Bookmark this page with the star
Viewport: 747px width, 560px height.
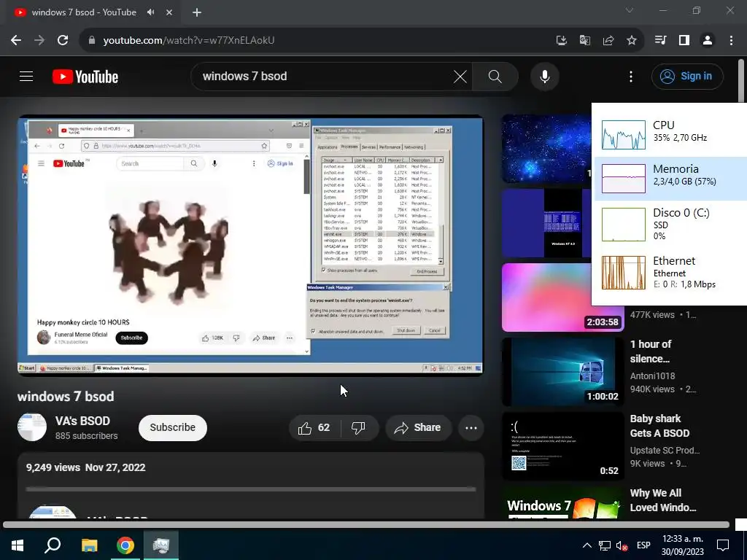[632, 41]
